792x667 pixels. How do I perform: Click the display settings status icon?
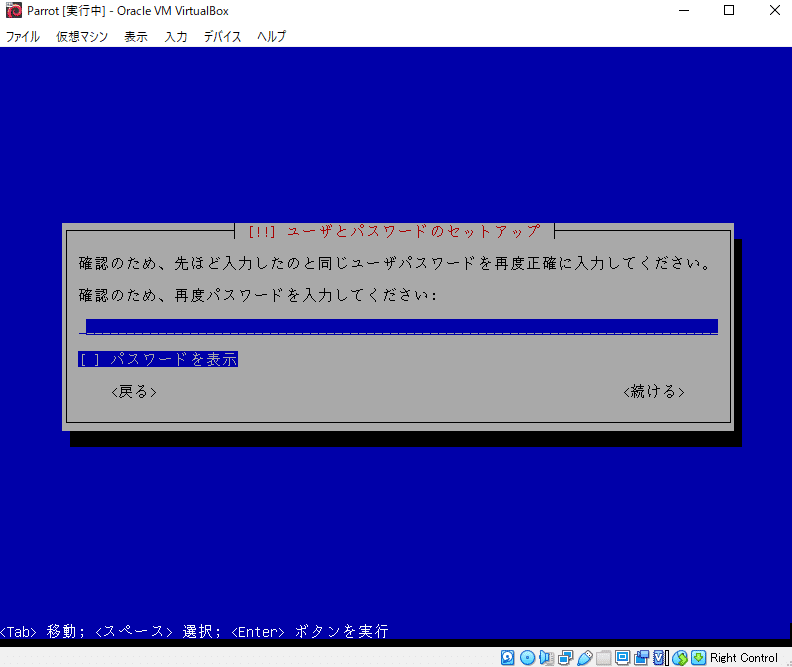click(x=622, y=657)
